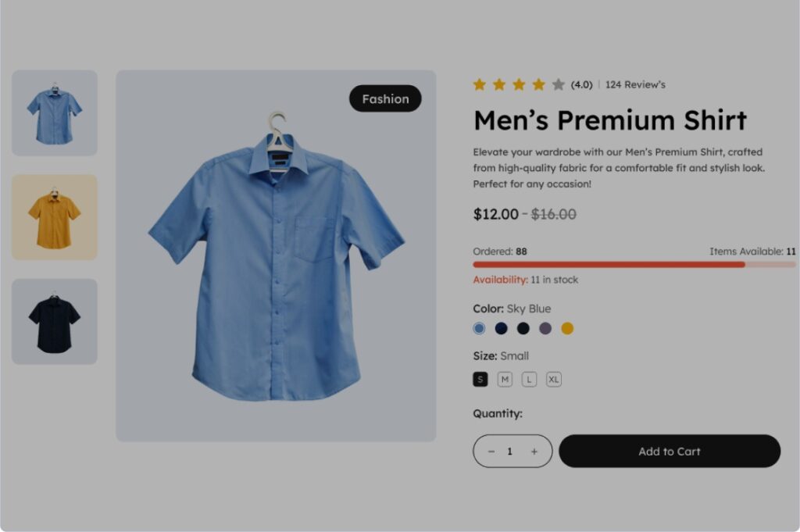
Task: Select size M option
Action: (505, 380)
